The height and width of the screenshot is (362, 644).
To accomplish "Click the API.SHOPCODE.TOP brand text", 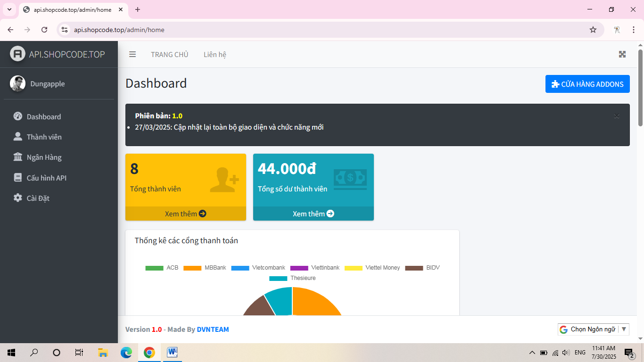I will 67,54.
